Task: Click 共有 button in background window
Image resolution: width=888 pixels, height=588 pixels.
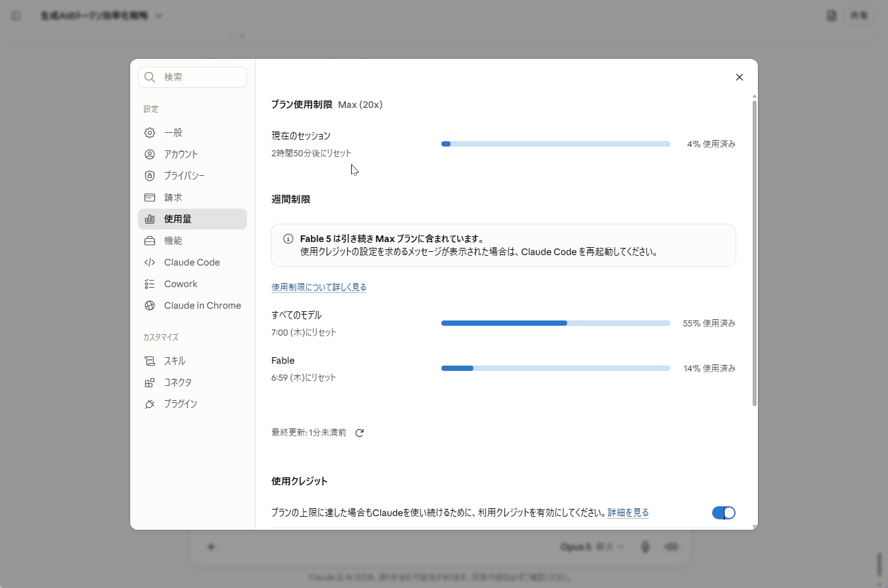Action: coord(859,16)
